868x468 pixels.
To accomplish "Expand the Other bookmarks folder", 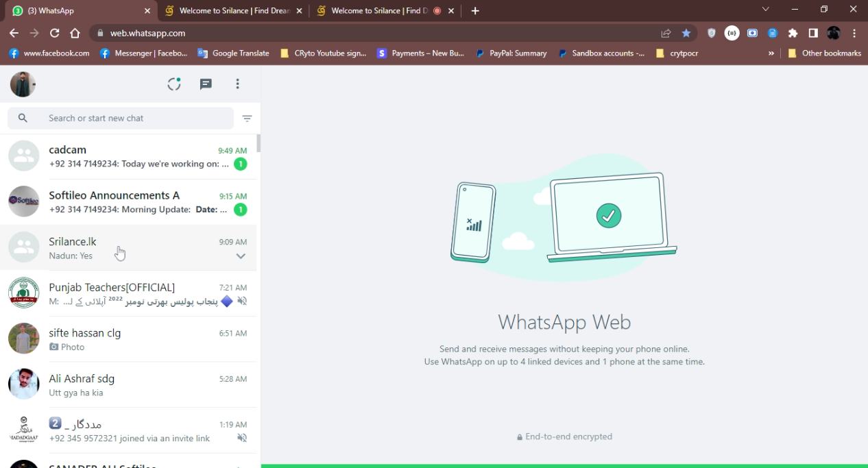I will coord(824,53).
